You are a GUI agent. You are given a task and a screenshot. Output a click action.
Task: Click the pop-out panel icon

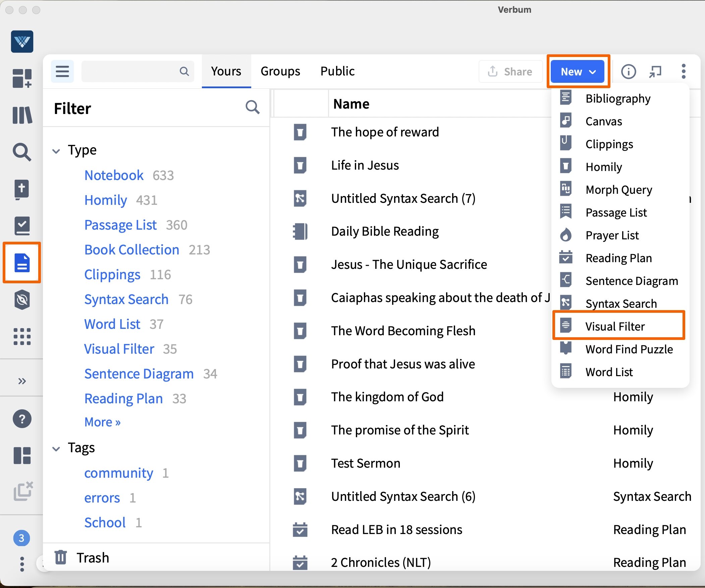tap(655, 71)
